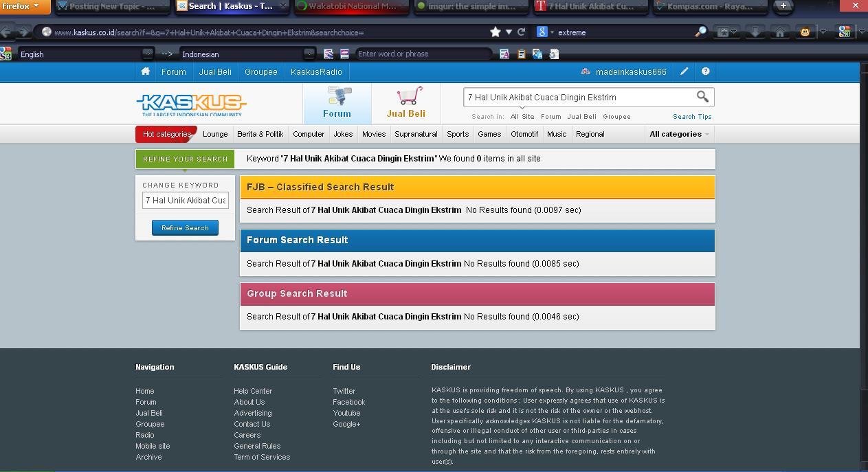868x472 pixels.
Task: Open Mobile site footer link
Action: [153, 446]
